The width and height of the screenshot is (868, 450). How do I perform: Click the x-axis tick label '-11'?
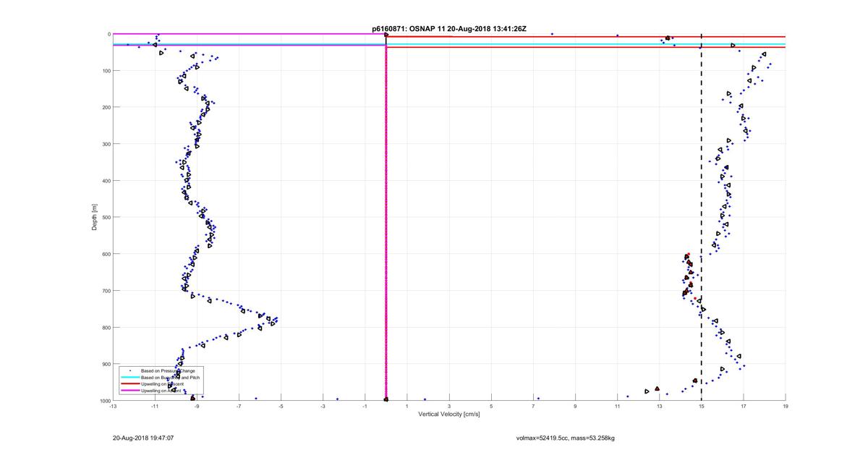point(155,407)
